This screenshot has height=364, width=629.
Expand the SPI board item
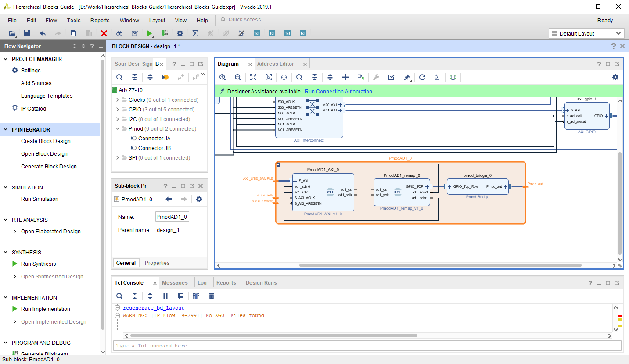point(118,158)
